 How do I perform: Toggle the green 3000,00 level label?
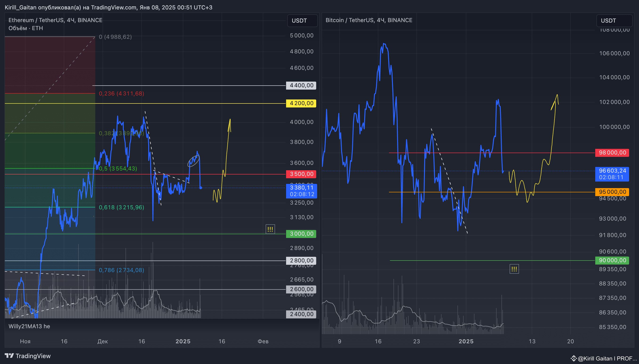[x=301, y=234]
